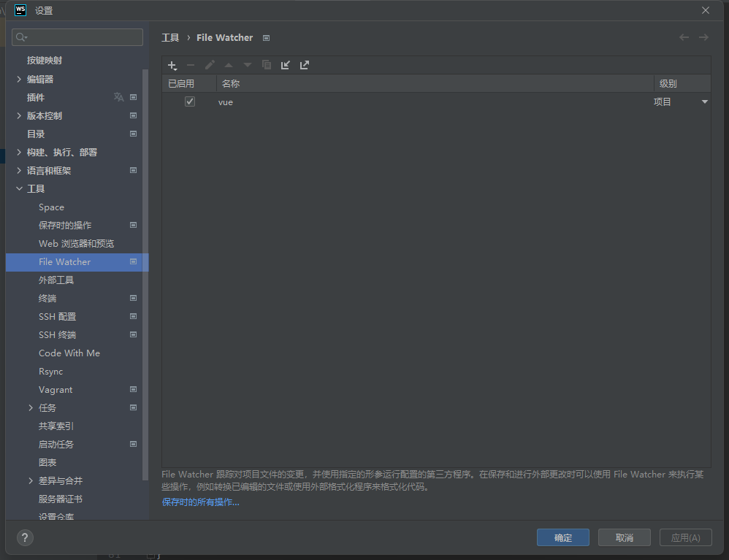The height and width of the screenshot is (560, 729).
Task: Click the project icon beside 语言和框架
Action: tap(134, 171)
